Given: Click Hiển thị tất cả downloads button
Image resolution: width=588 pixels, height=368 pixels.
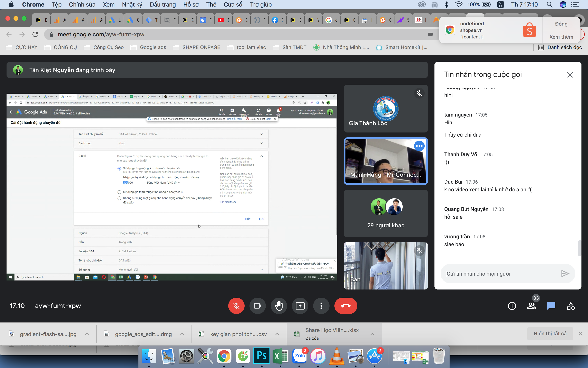Looking at the screenshot, I should (x=550, y=333).
